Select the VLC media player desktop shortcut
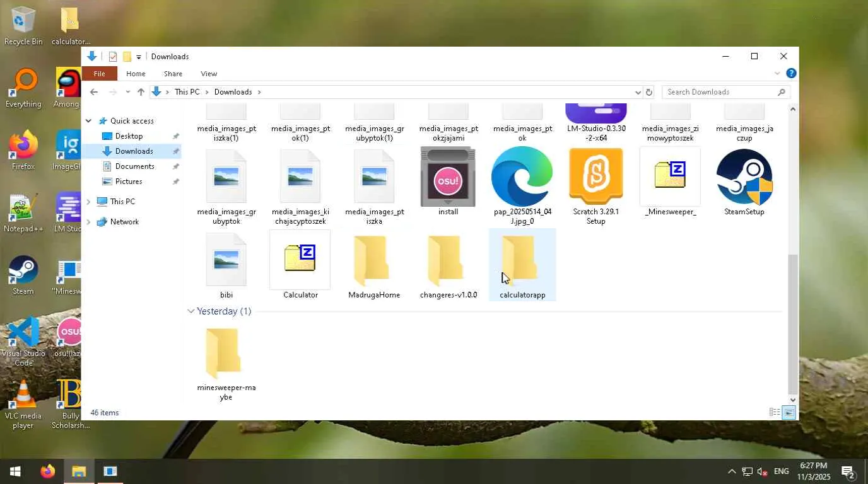The image size is (868, 484). tap(23, 405)
